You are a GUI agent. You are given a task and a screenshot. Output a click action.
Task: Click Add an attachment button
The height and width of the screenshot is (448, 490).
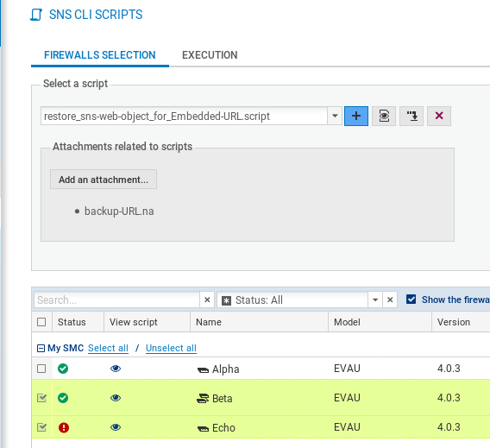[104, 180]
